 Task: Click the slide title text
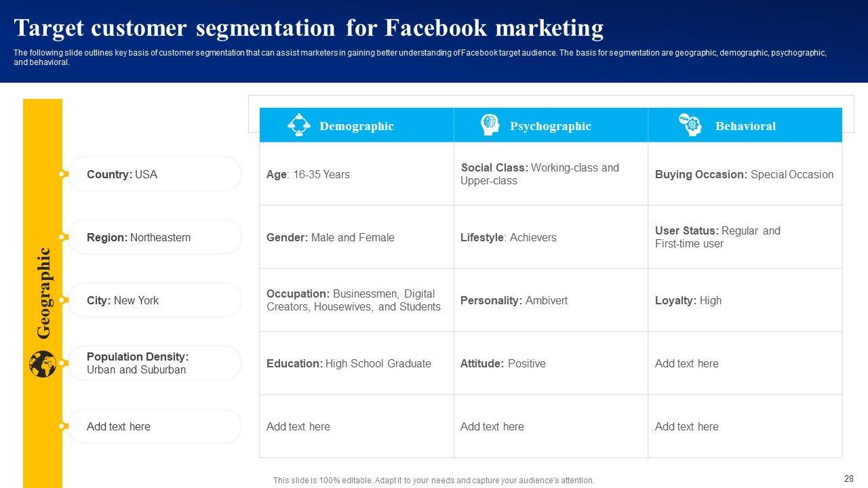coord(309,28)
